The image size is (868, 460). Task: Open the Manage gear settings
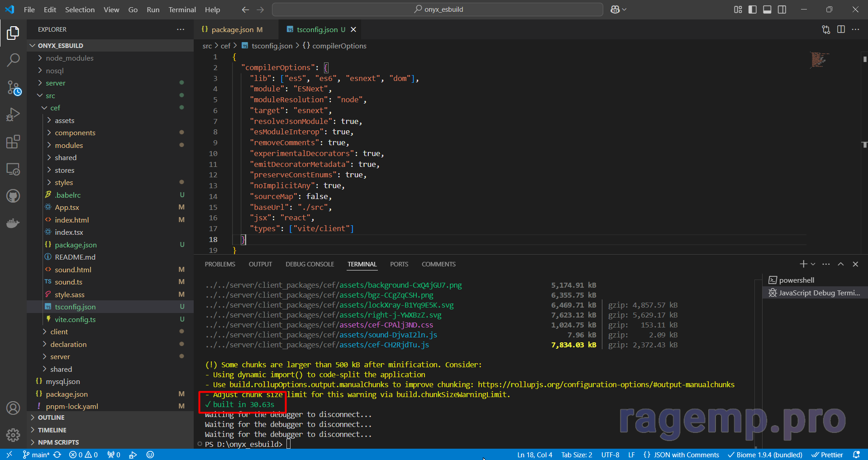point(13,435)
